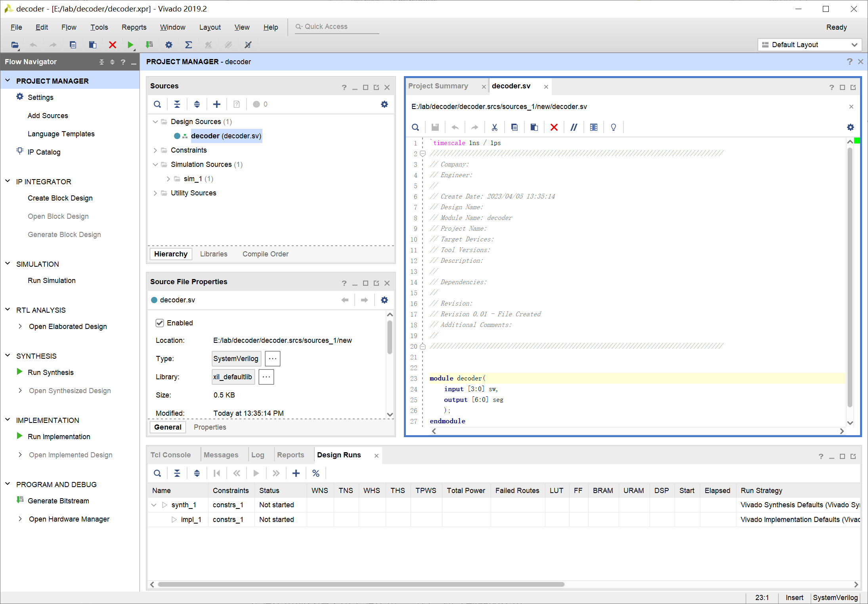Viewport: 868px width, 604px height.
Task: Collapse the synth_1 run row
Action: click(154, 505)
